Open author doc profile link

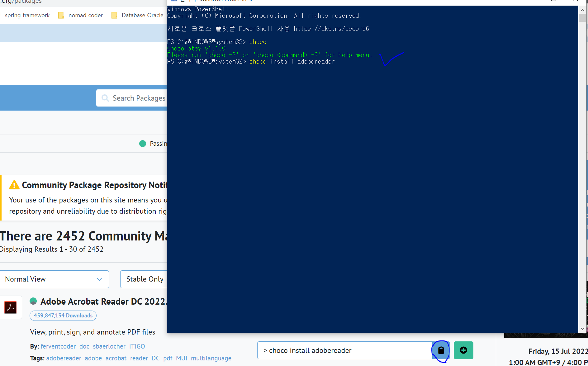pyautogui.click(x=84, y=346)
